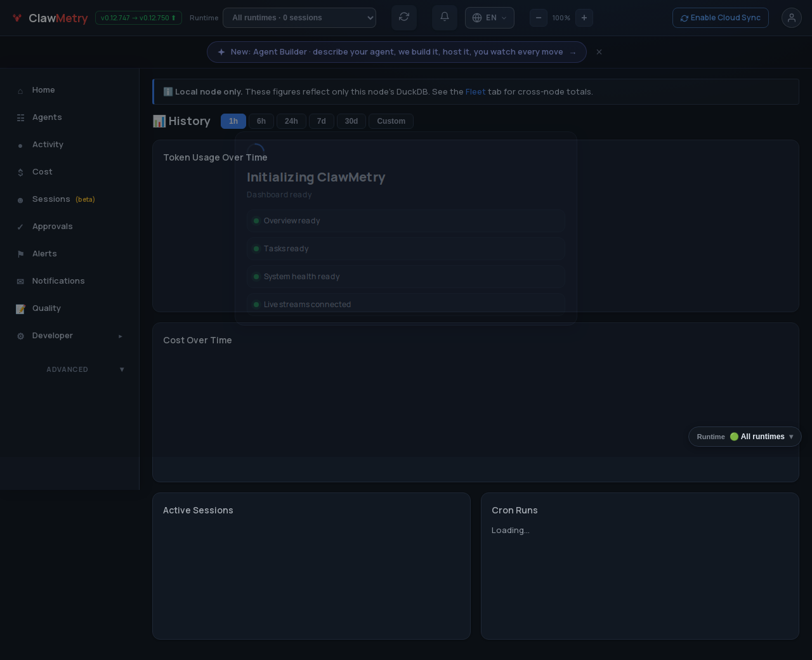Open the Custom history range option
The height and width of the screenshot is (660, 812).
[391, 121]
